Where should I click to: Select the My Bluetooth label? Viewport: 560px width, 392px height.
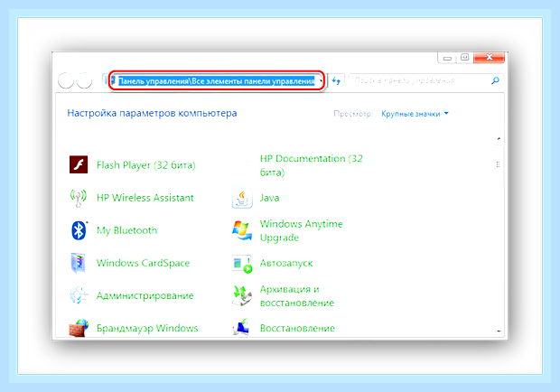(126, 230)
